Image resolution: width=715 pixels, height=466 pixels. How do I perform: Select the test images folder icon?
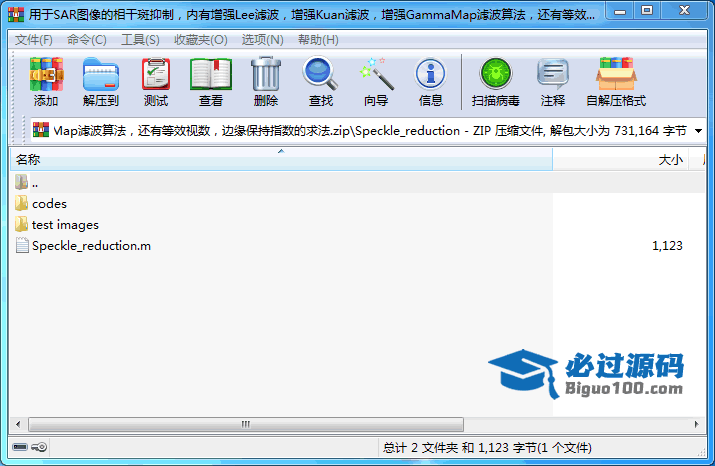(21, 224)
